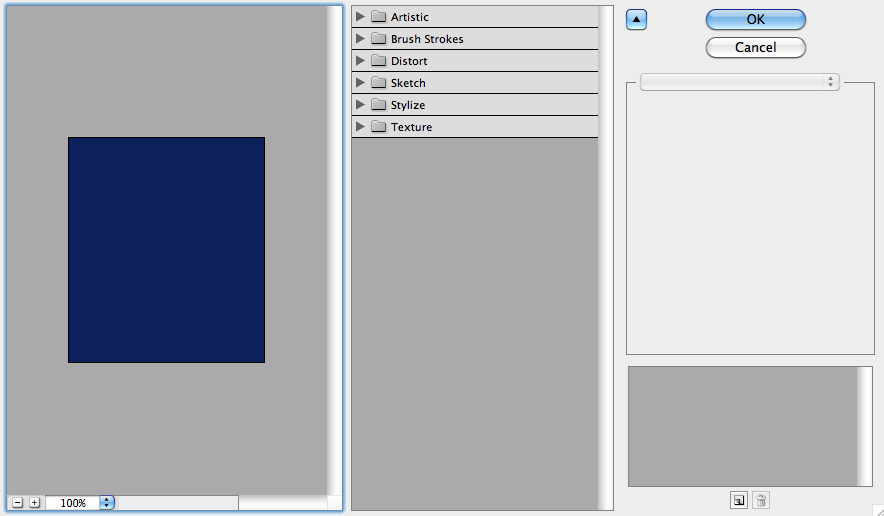Select the Sketch category label
884x516 pixels.
click(408, 83)
